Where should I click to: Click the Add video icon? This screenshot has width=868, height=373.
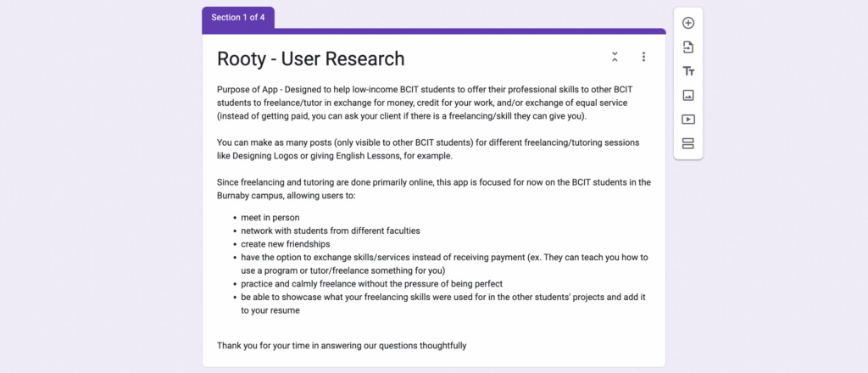point(688,120)
